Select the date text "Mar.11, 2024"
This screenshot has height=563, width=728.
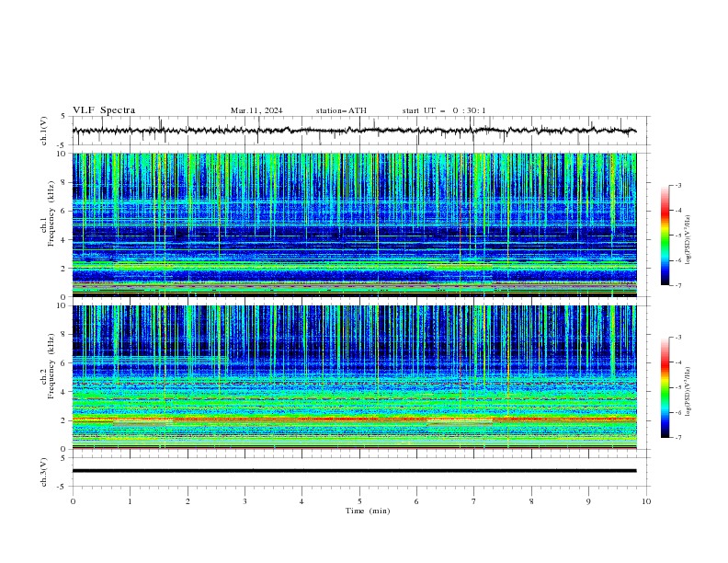pyautogui.click(x=256, y=110)
